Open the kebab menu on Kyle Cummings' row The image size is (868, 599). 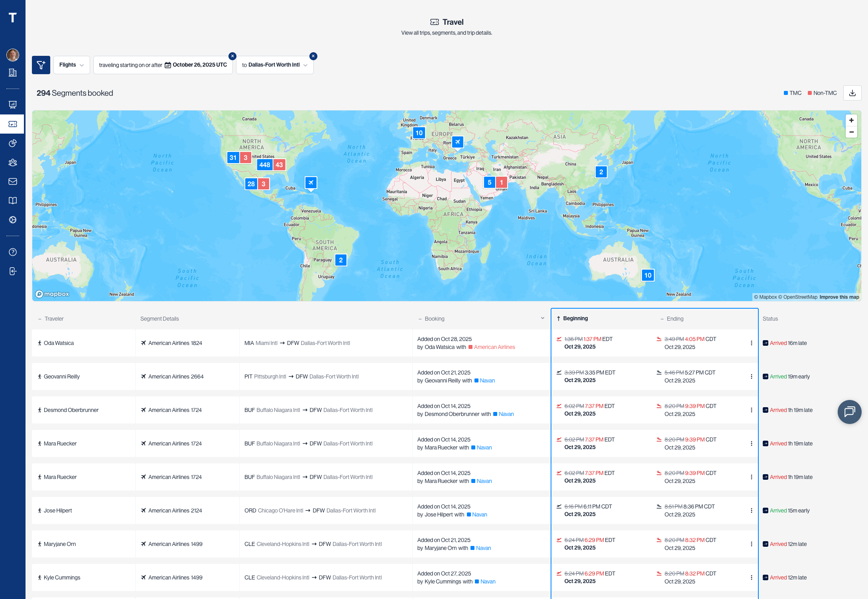click(751, 577)
